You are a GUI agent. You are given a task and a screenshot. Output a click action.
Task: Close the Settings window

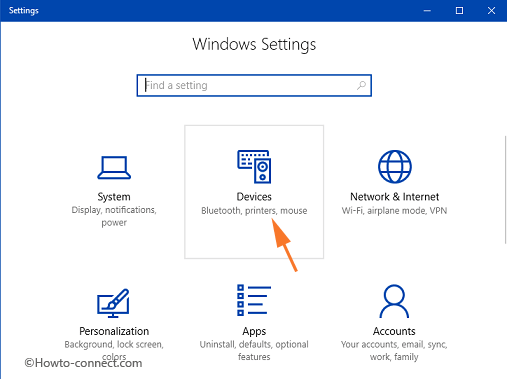[x=491, y=11]
